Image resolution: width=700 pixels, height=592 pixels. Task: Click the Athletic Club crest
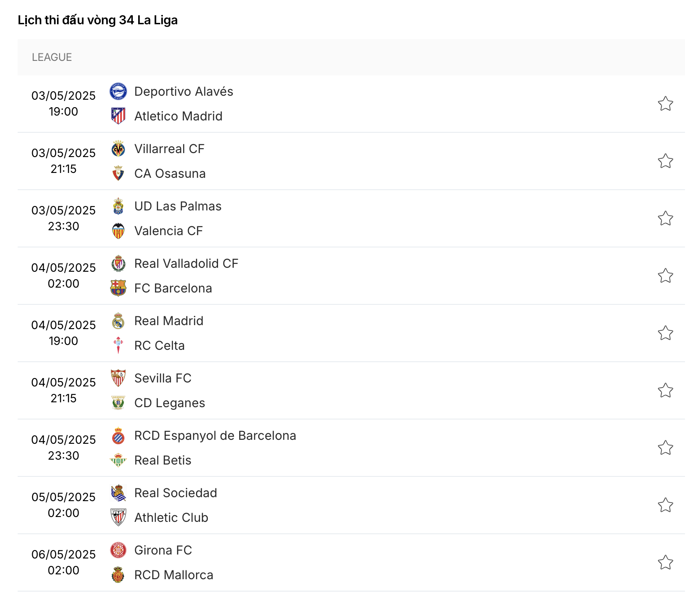click(118, 517)
